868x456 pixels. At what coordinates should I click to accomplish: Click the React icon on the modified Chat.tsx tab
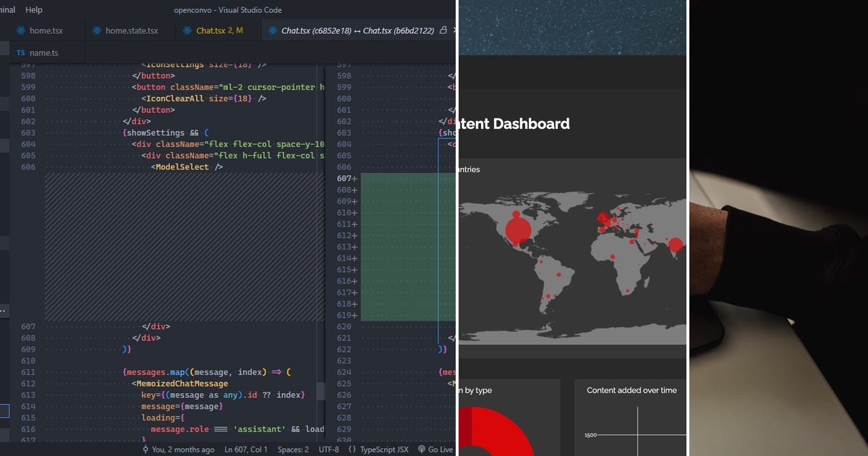pos(188,30)
